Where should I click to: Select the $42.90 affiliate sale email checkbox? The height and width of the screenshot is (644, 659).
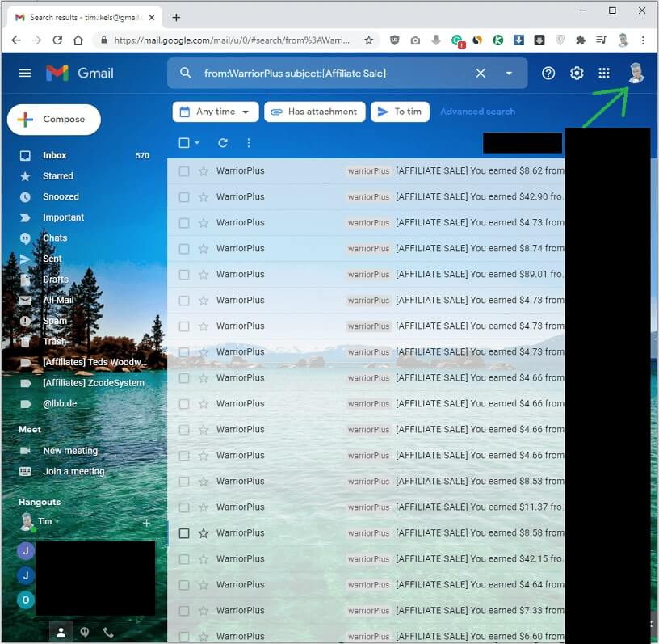pyautogui.click(x=184, y=197)
